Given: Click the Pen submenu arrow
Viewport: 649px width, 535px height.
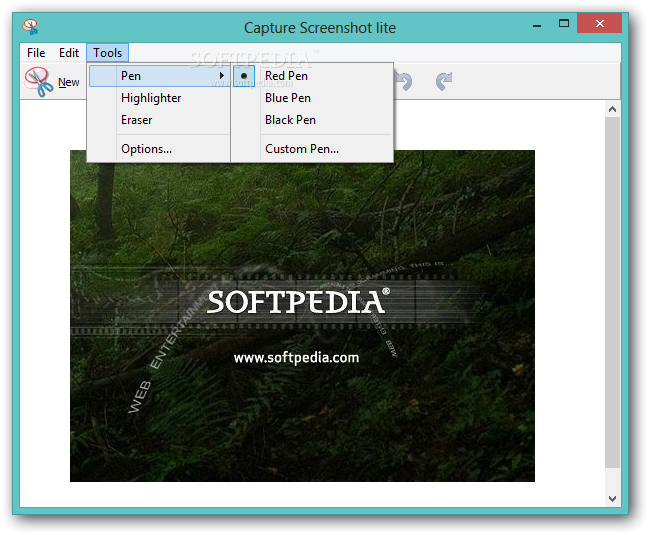Looking at the screenshot, I should point(222,76).
